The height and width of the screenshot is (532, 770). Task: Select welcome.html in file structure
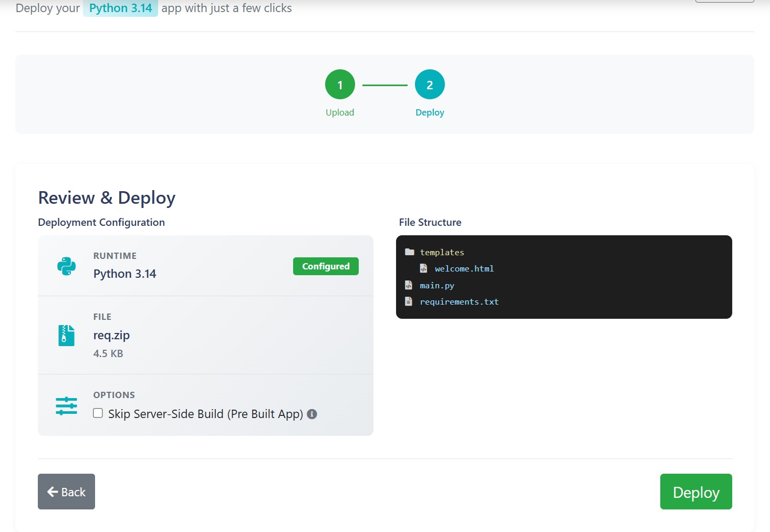464,269
